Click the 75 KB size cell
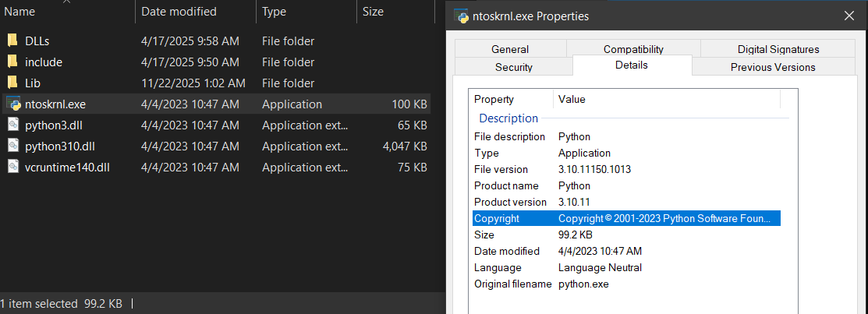Viewport: 868px width, 314px height. pyautogui.click(x=413, y=167)
